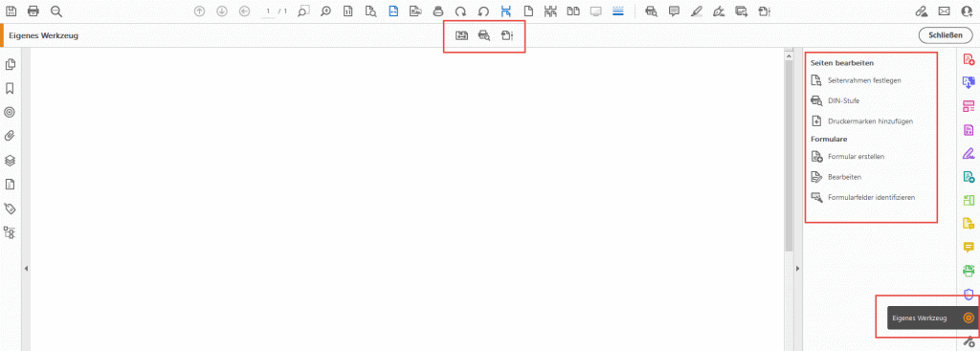Click the Schließen button
Viewport: 980px width, 351px height.
click(945, 35)
